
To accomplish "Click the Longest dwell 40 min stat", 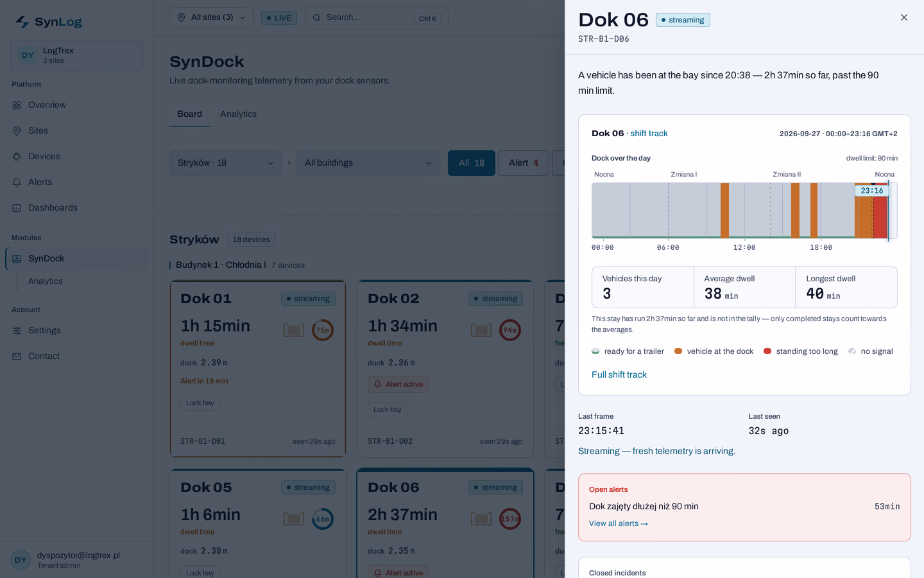I will [846, 288].
